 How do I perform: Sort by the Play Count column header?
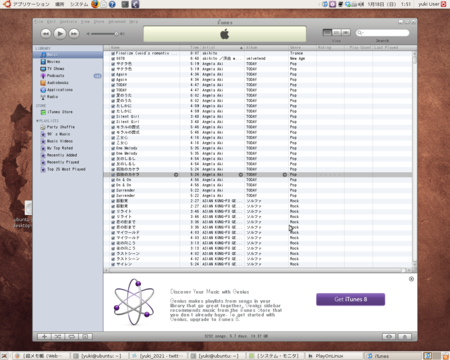[x=358, y=48]
